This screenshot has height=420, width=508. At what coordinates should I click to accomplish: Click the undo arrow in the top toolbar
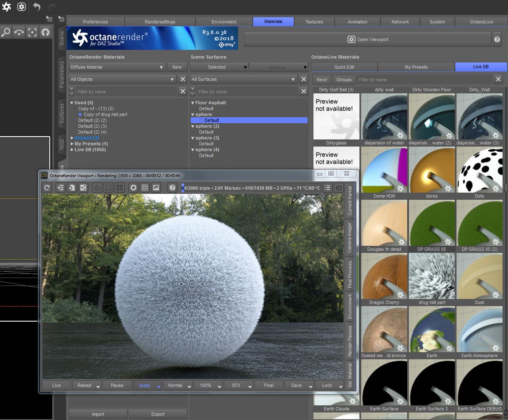(37, 6)
